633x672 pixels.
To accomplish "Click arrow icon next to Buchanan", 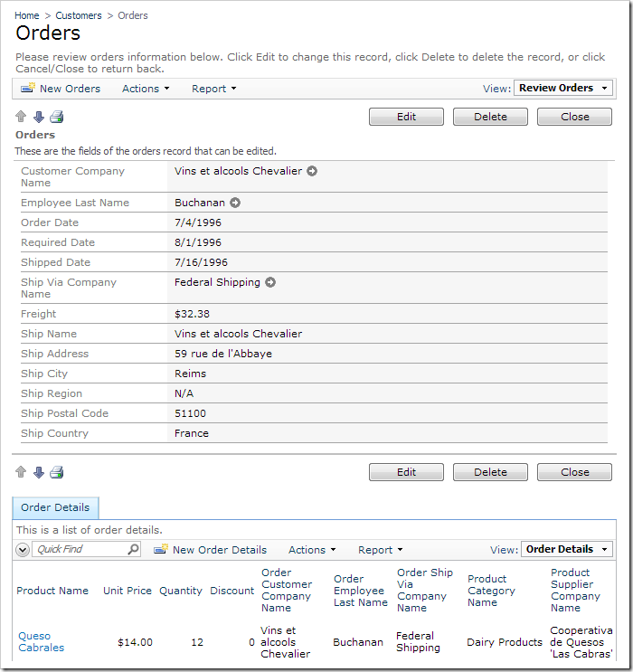I will point(235,203).
